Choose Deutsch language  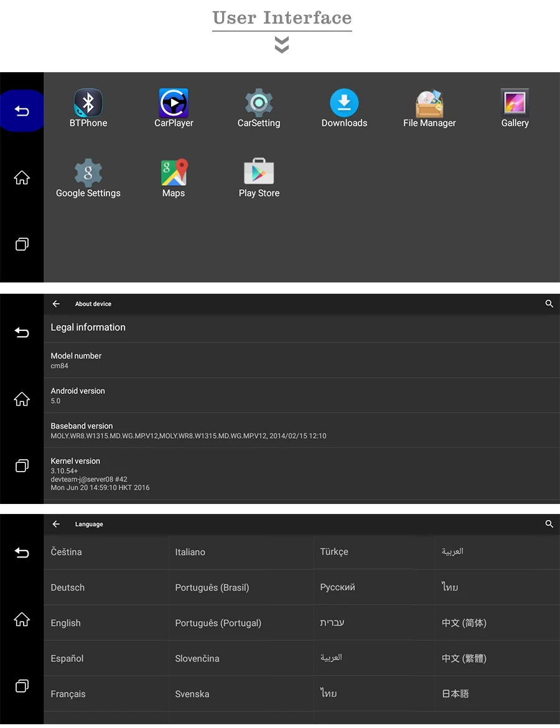106,587
